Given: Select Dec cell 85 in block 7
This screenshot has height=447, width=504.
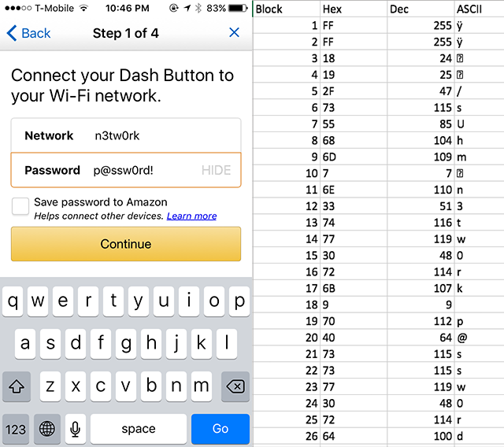Looking at the screenshot, I should point(421,124).
